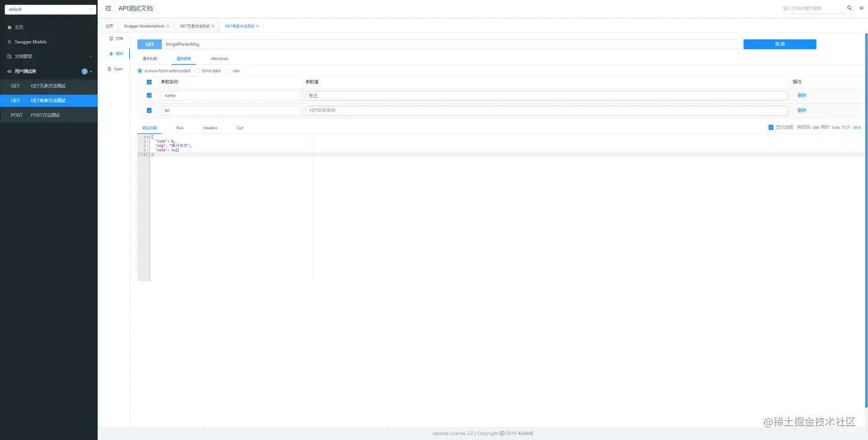Close the GET有参方法测试 tab
Screen dimensions: 868x440
click(257, 26)
